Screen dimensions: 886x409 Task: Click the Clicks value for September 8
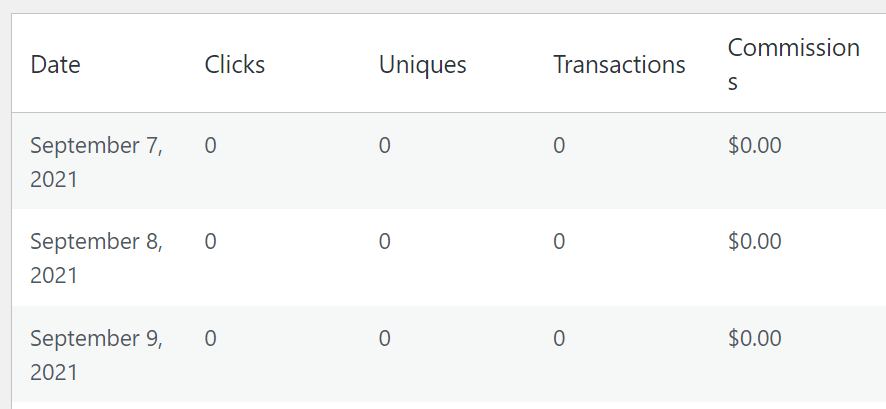point(210,242)
